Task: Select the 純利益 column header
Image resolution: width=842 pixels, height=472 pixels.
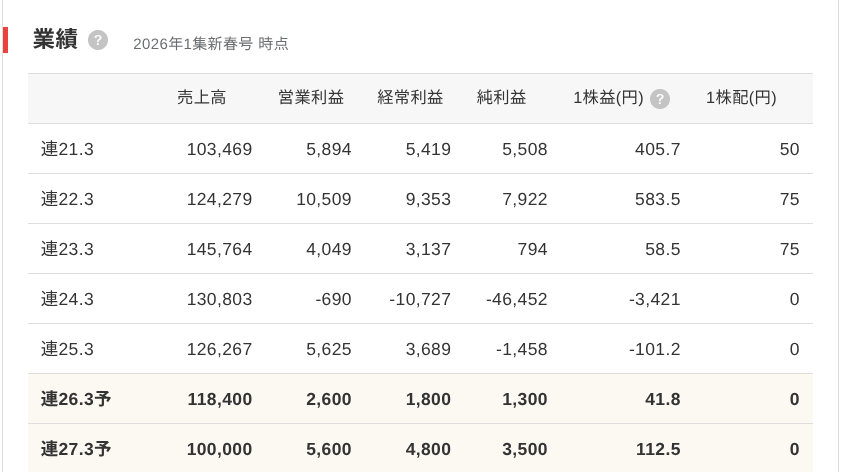Action: coord(501,98)
